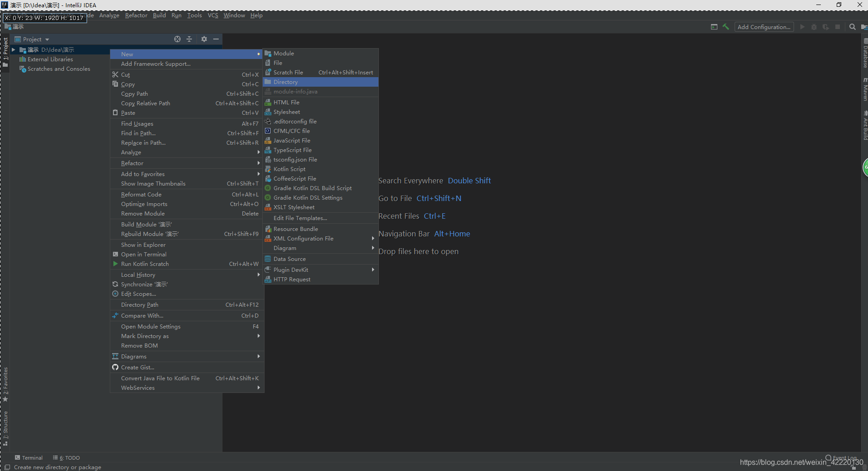The image size is (868, 471).
Task: Open Search Everywhere magnifier icon
Action: click(853, 27)
